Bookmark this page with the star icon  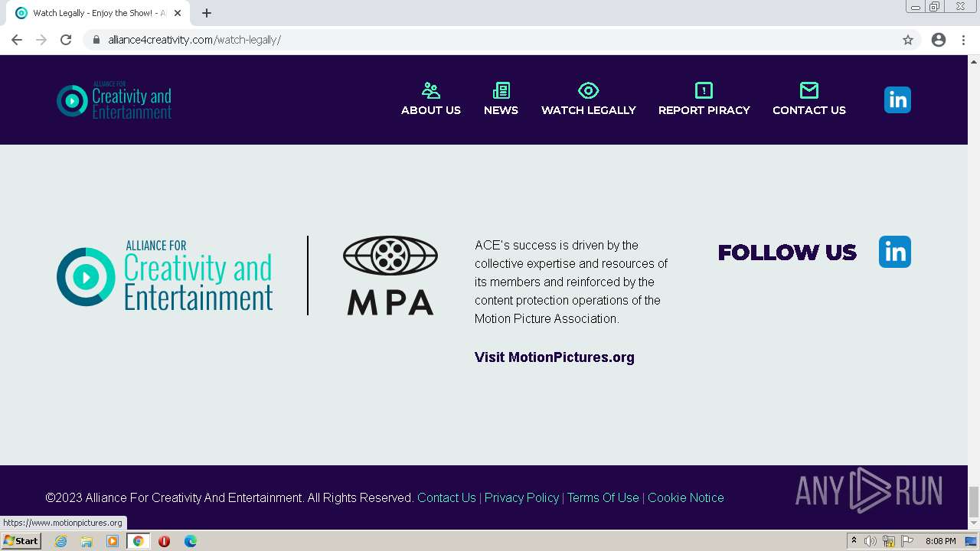pos(908,40)
